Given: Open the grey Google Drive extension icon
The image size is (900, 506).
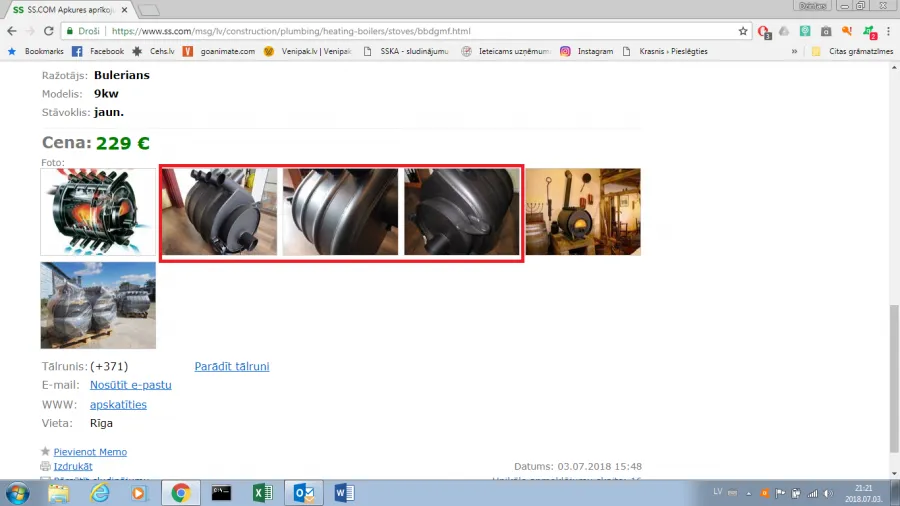Looking at the screenshot, I should pos(784,31).
